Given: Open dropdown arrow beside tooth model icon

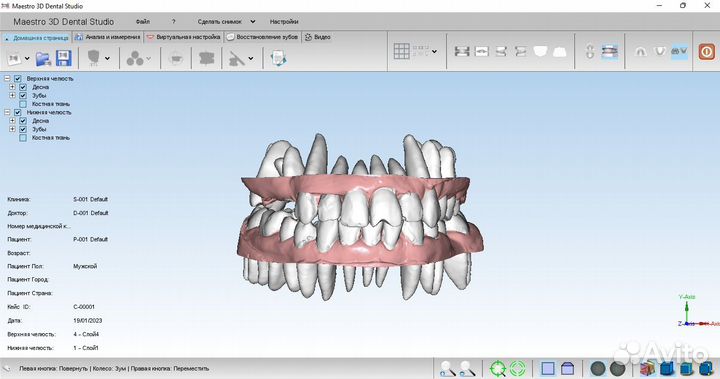Looking at the screenshot, I should (x=107, y=58).
